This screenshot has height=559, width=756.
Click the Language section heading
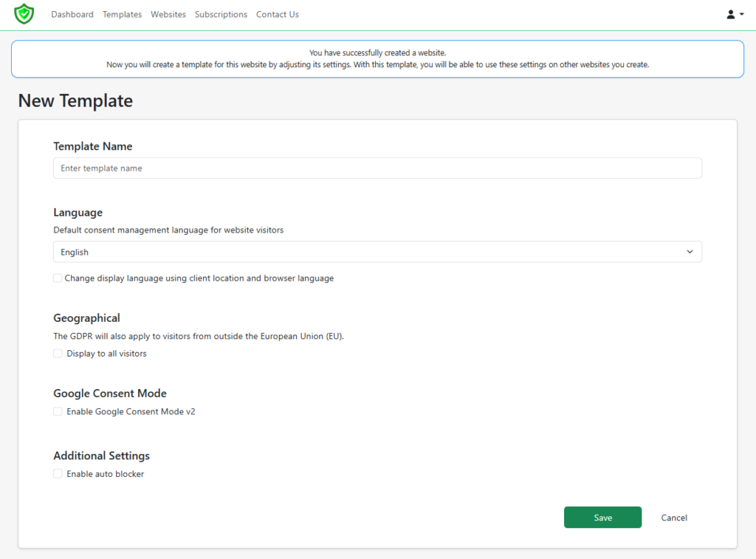pos(78,213)
